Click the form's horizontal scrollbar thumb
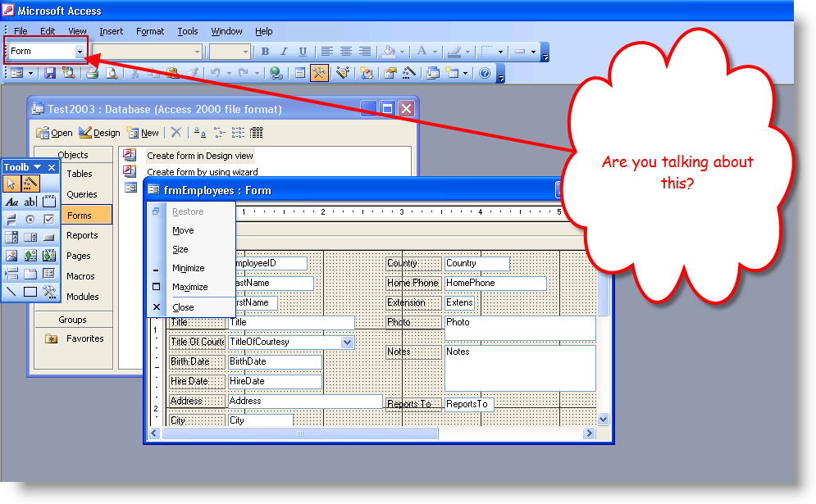The height and width of the screenshot is (504, 816). point(300,434)
